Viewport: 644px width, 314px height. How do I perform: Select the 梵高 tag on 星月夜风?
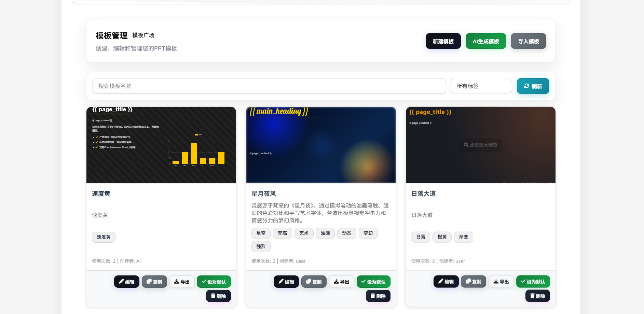click(x=282, y=233)
